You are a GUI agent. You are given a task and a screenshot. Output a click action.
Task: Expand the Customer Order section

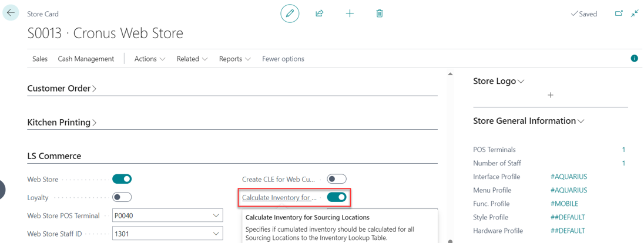62,89
